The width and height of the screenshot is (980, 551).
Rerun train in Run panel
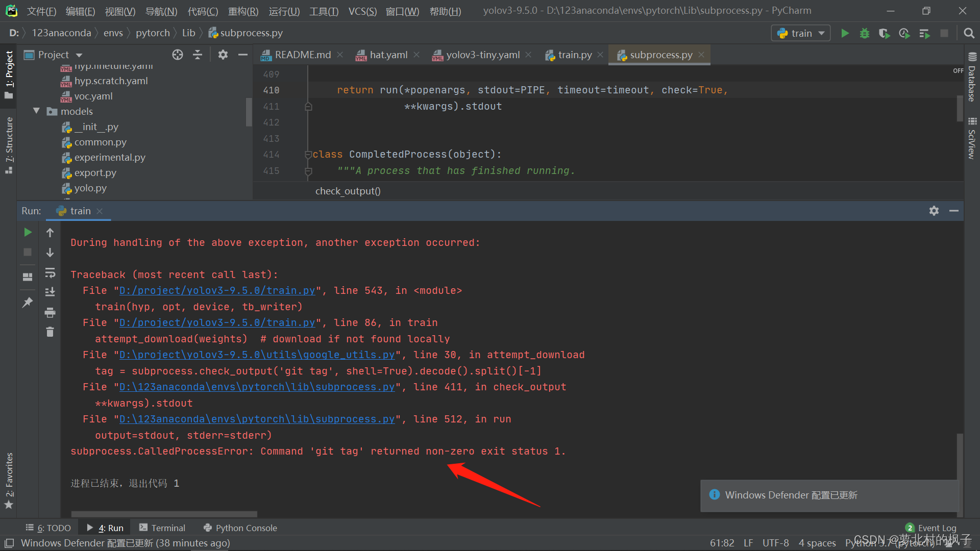[x=28, y=232]
